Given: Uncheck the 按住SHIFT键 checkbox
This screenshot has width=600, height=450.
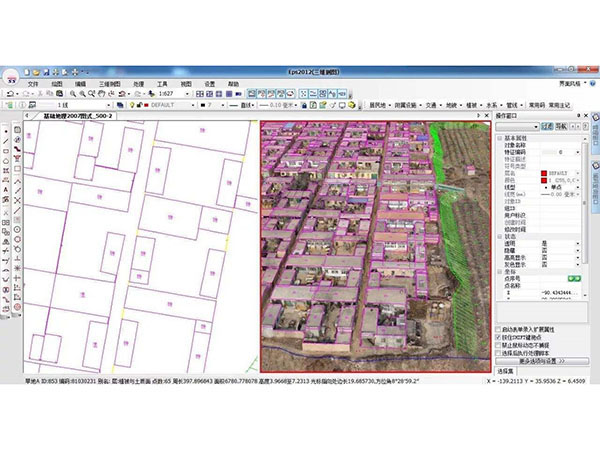Looking at the screenshot, I should pyautogui.click(x=498, y=337).
